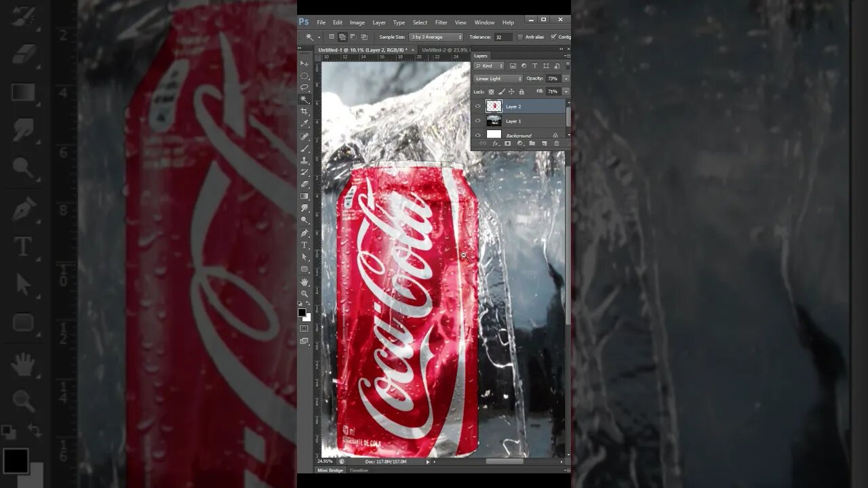Select the Magic Wand tool in toolbox
This screenshot has height=488, width=868.
coord(304,99)
